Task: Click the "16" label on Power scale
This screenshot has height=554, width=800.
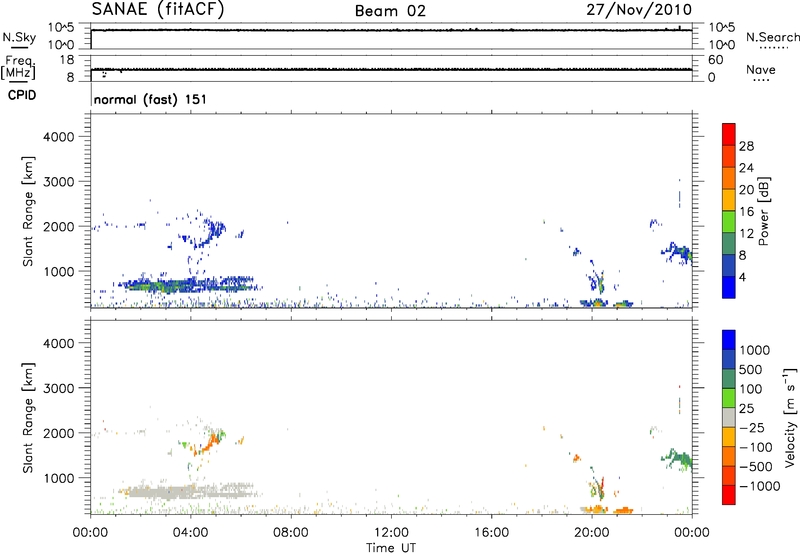Action: 746,212
